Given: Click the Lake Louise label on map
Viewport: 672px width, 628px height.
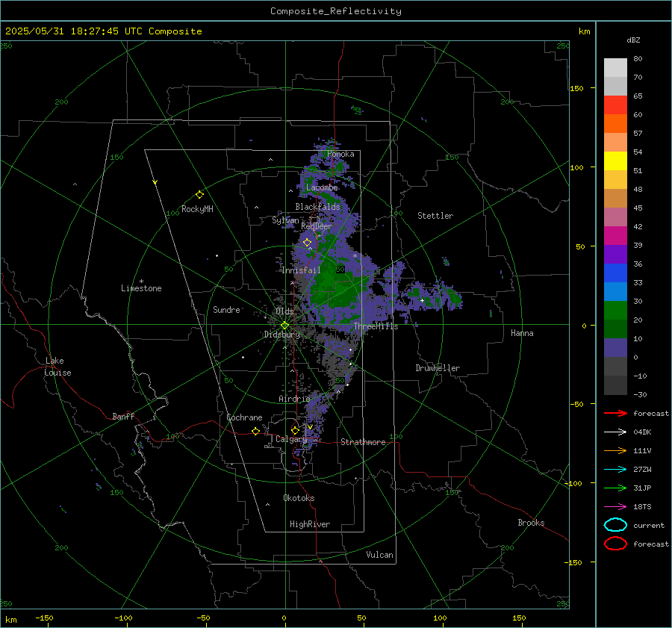Looking at the screenshot, I should click(x=57, y=367).
